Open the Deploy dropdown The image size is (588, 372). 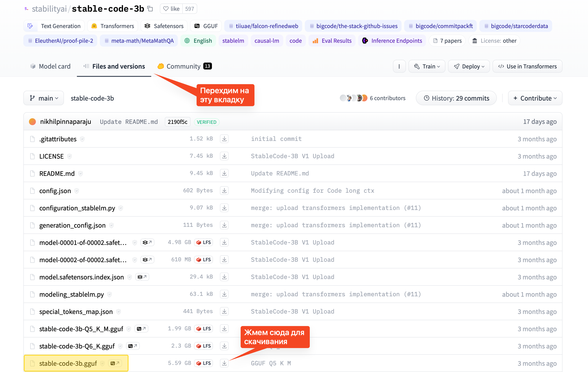[x=469, y=66]
